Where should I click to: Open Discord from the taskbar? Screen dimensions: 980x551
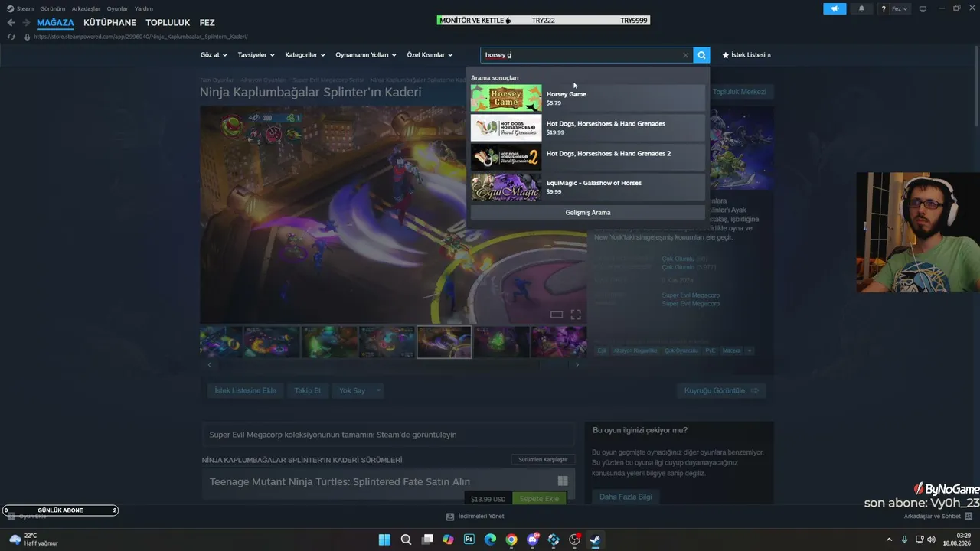point(533,540)
